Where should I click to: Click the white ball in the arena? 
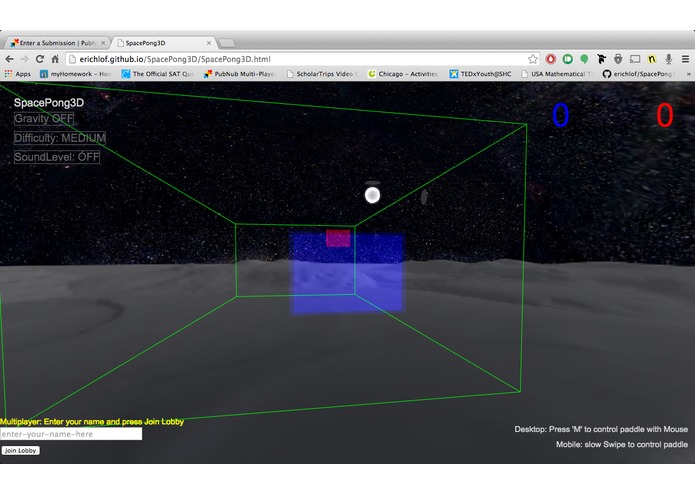tap(372, 195)
